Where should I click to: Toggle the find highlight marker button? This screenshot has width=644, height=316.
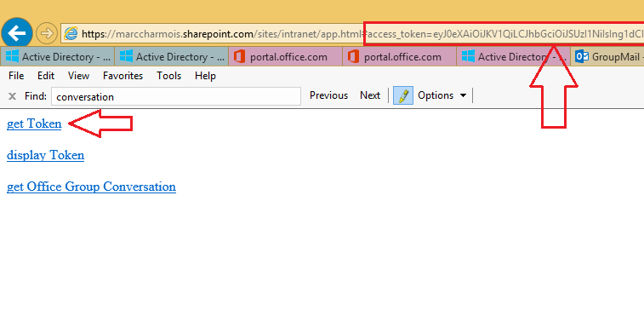[403, 95]
